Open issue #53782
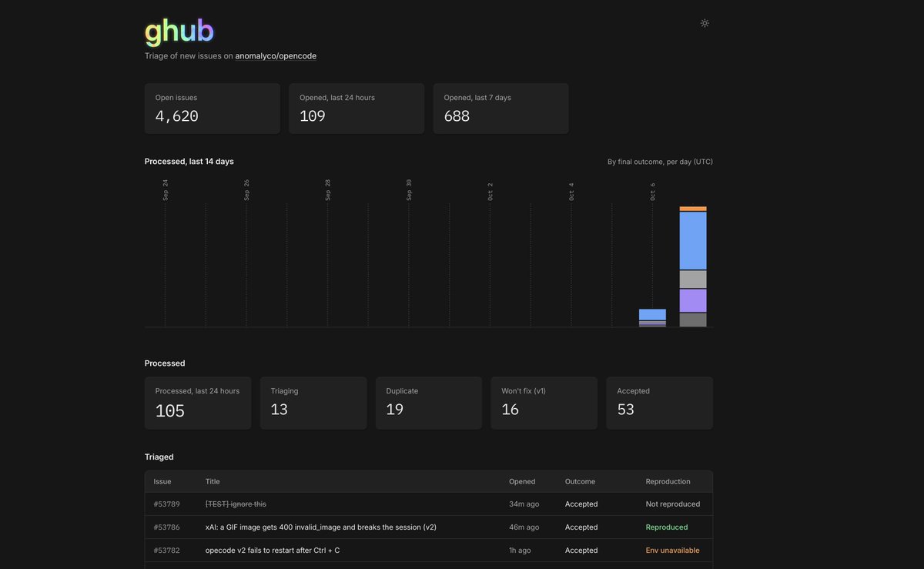Image resolution: width=924 pixels, height=569 pixels. [x=167, y=551]
